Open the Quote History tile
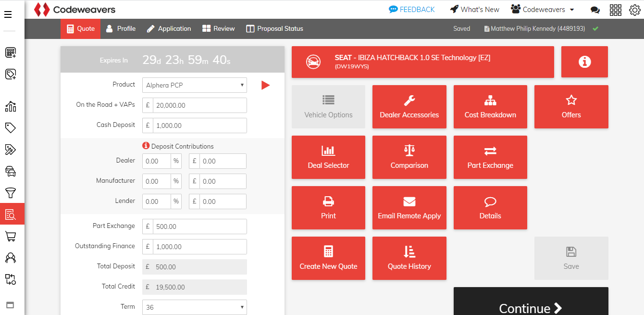The image size is (644, 315). click(x=409, y=258)
